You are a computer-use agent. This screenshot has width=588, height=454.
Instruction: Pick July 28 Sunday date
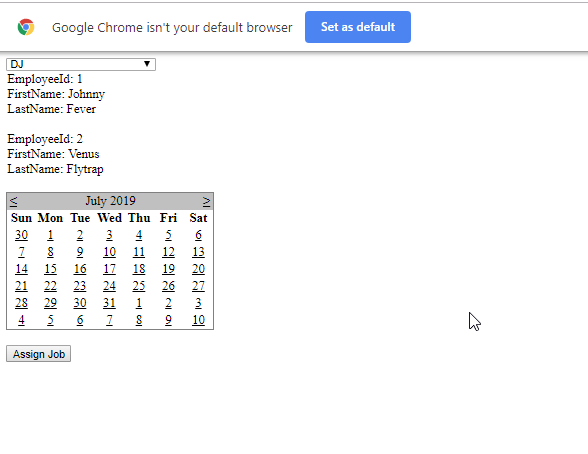(x=21, y=303)
